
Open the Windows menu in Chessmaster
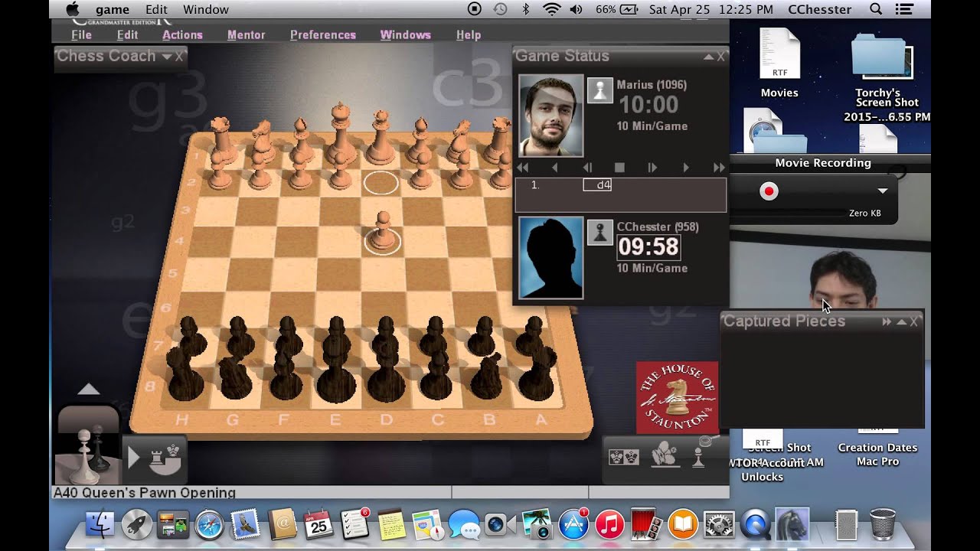click(x=405, y=34)
